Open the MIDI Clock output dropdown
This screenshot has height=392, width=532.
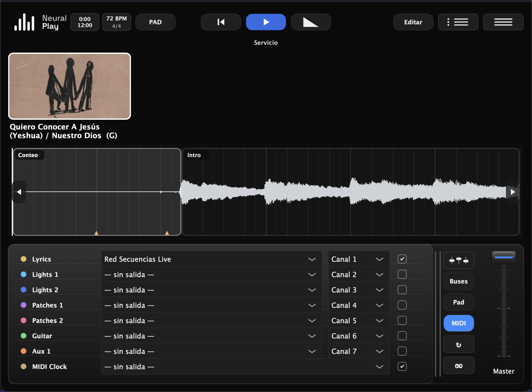point(245,366)
